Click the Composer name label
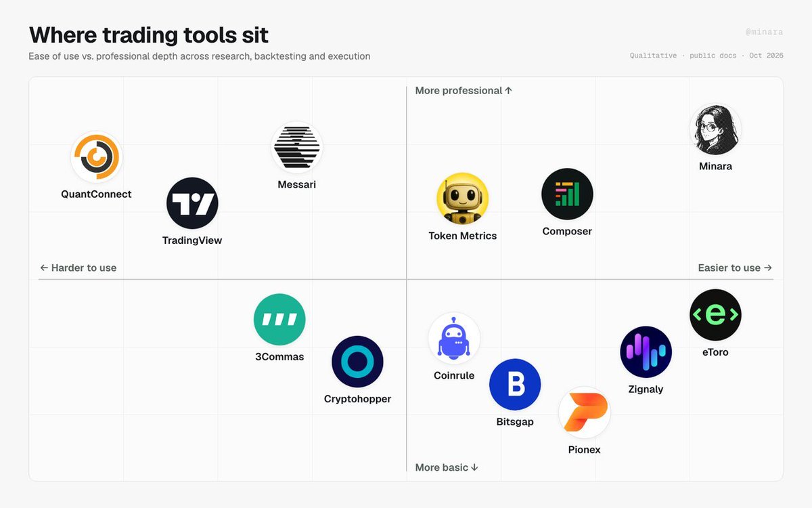Screen dimensions: 812x508 pyautogui.click(x=567, y=232)
